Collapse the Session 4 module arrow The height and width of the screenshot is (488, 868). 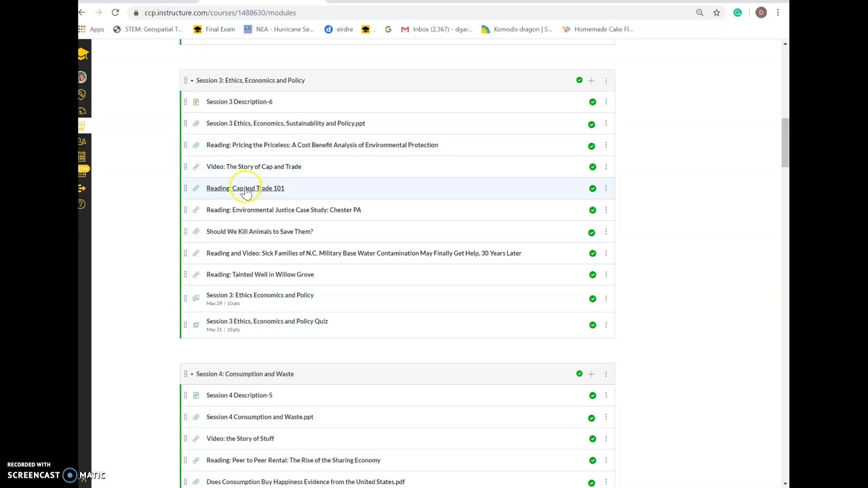[192, 374]
